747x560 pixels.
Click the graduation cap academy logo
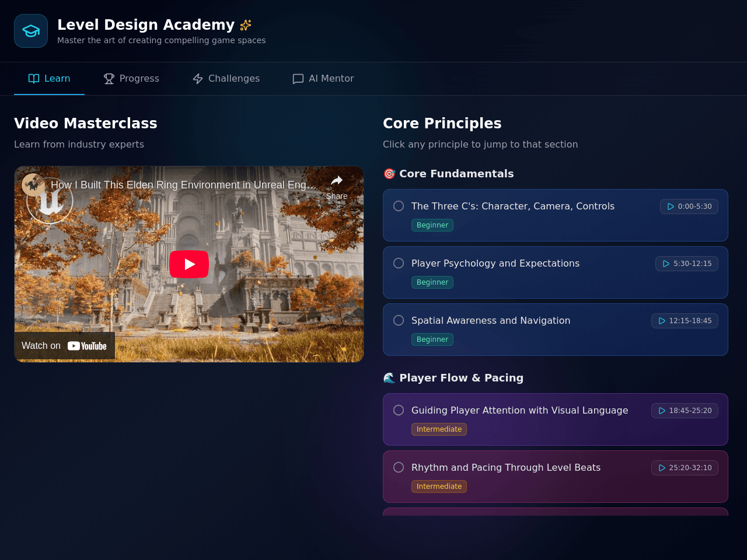pyautogui.click(x=31, y=31)
